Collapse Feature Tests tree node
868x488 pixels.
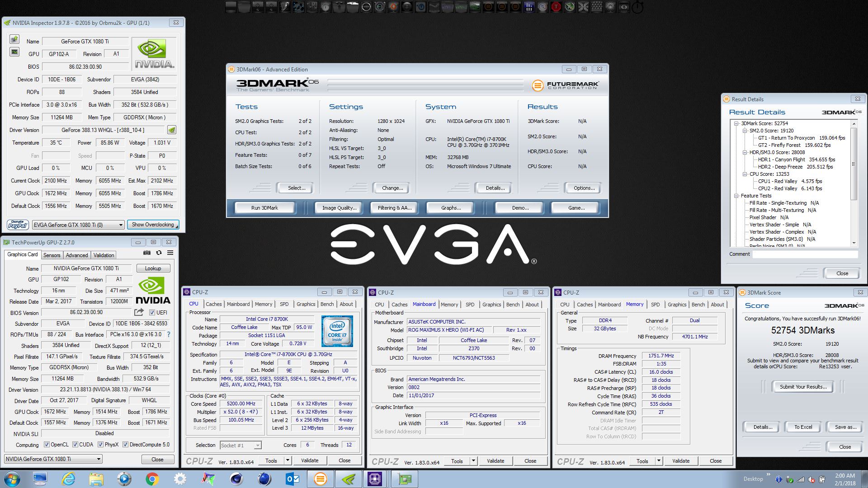click(x=736, y=196)
